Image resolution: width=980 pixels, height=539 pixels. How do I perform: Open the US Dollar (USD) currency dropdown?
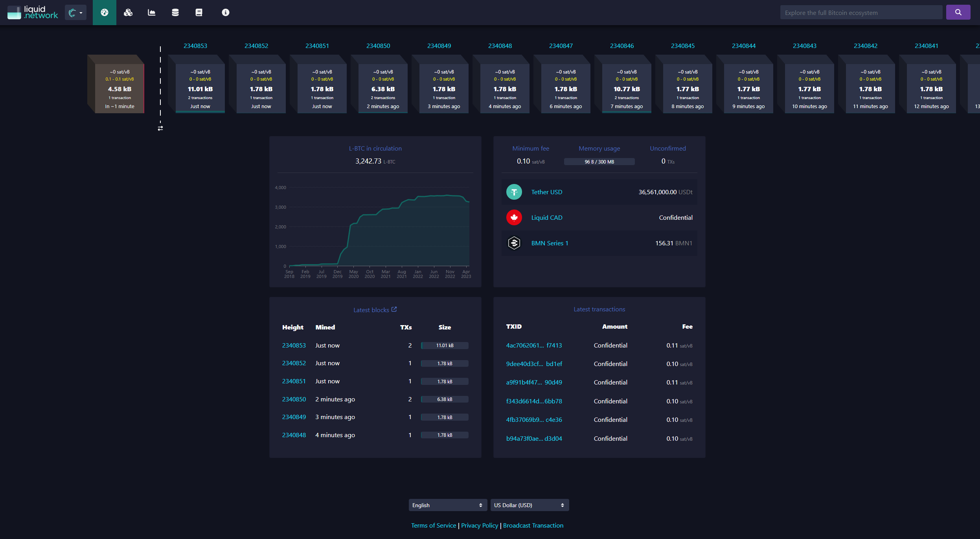(530, 505)
